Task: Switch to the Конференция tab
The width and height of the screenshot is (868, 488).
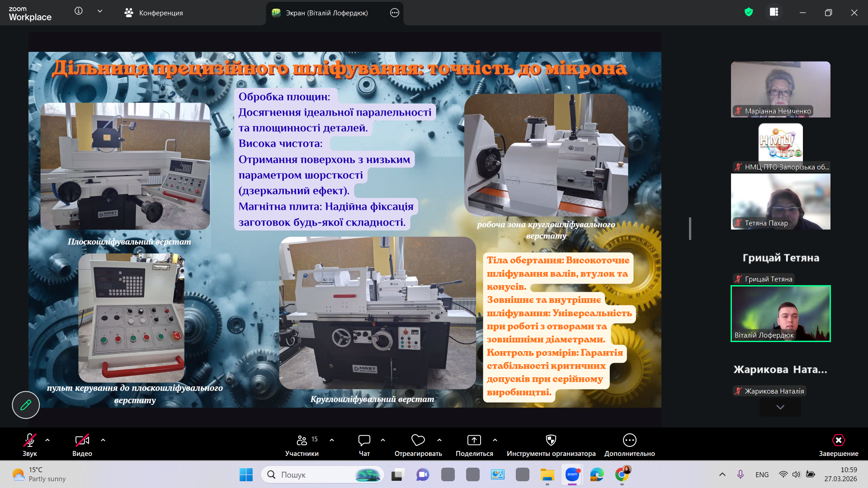Action: (154, 13)
